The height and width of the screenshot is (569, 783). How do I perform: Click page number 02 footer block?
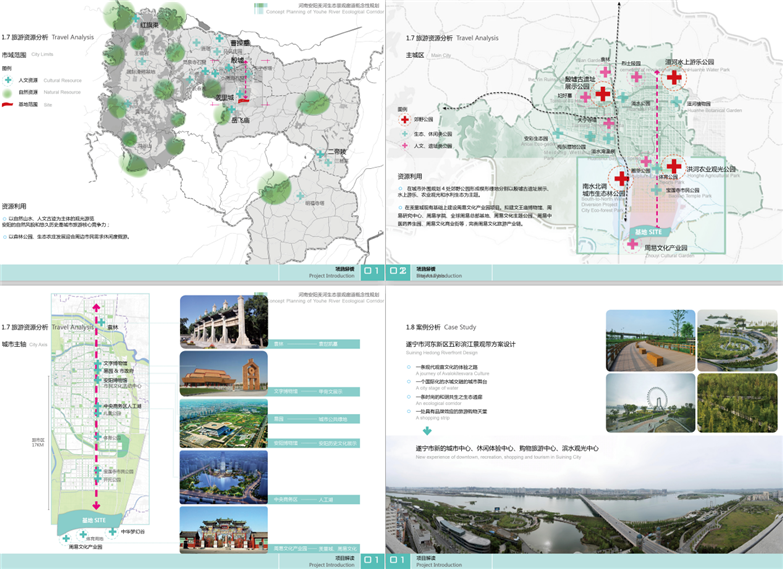398,271
